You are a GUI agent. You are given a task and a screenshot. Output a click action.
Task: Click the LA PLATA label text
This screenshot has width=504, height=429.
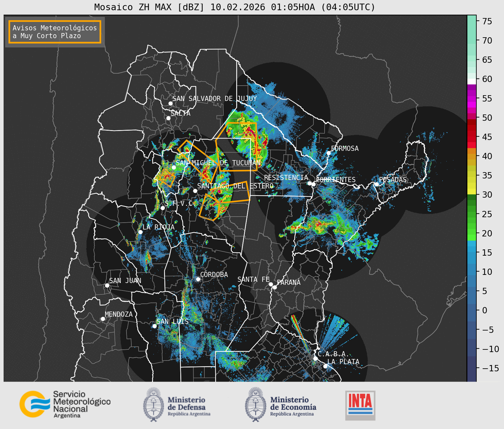[343, 362]
